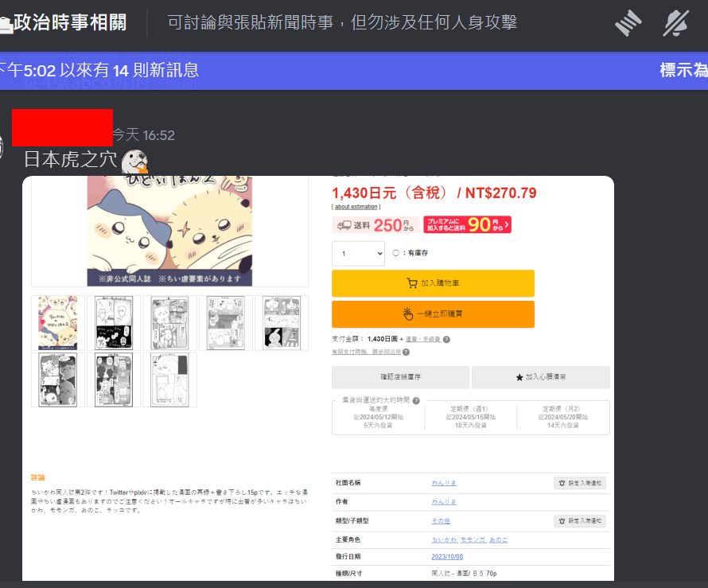
Task: Click the muted notification bell icon
Action: [676, 22]
